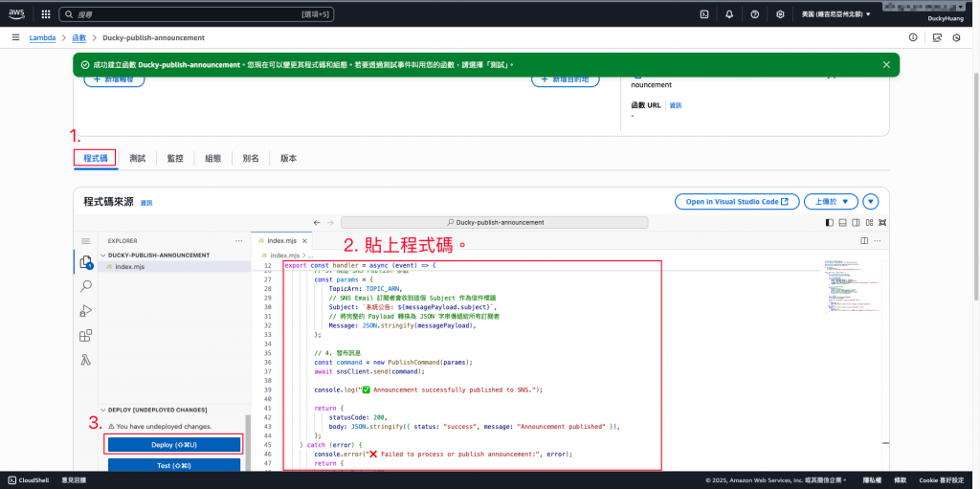Switch to the 測試 tab

point(138,158)
